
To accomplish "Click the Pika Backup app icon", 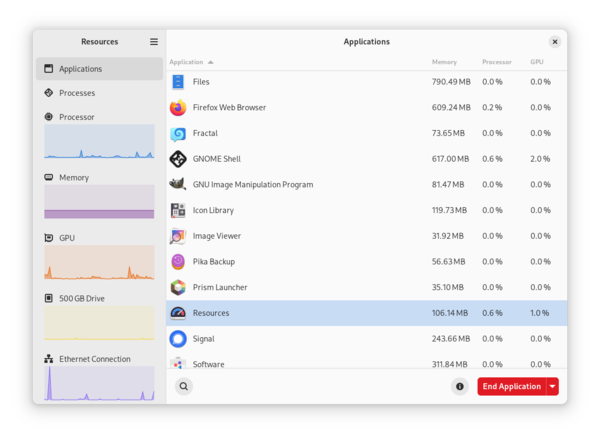I will [178, 262].
